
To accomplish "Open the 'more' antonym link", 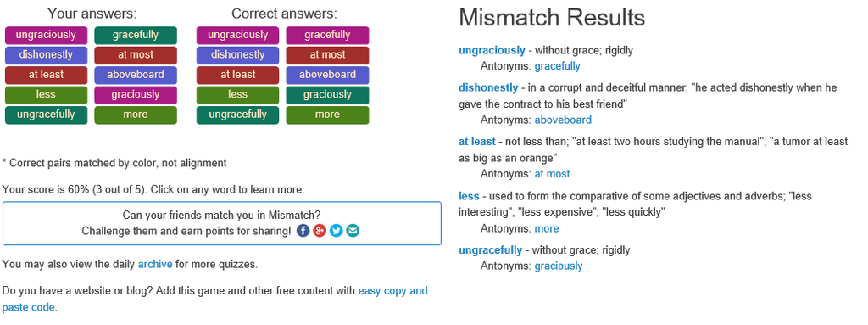I will 547,228.
